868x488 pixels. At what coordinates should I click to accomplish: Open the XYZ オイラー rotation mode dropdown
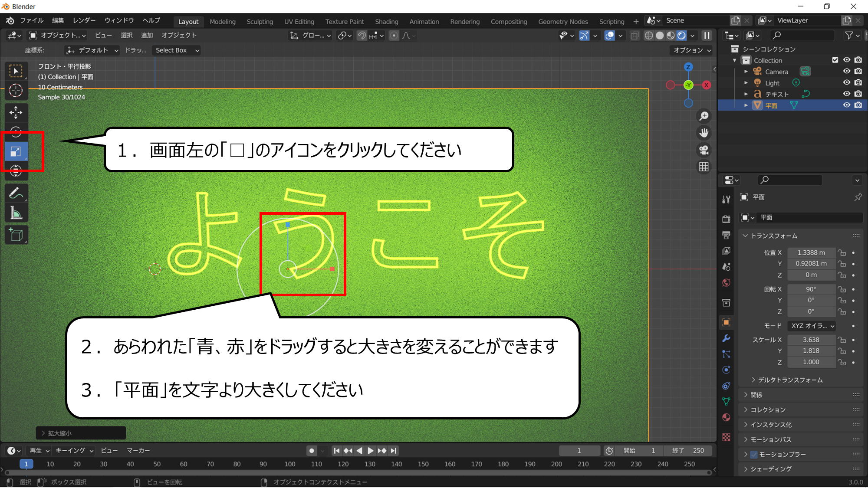812,326
